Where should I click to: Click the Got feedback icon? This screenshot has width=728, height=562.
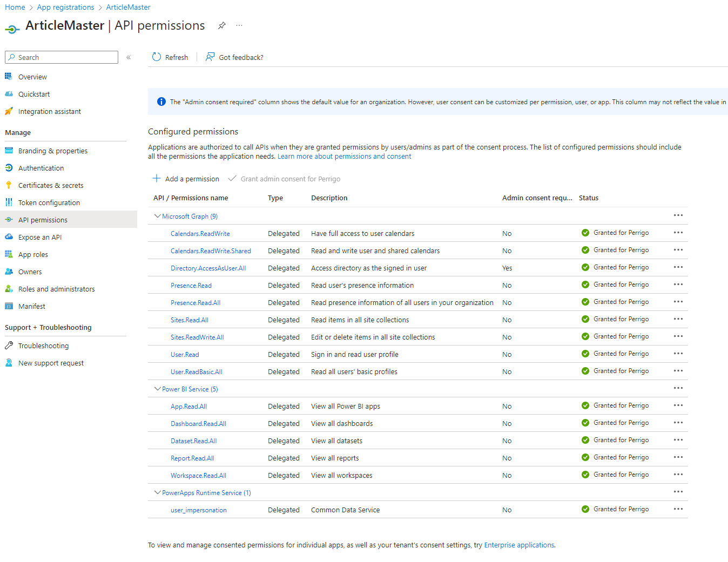pyautogui.click(x=210, y=57)
